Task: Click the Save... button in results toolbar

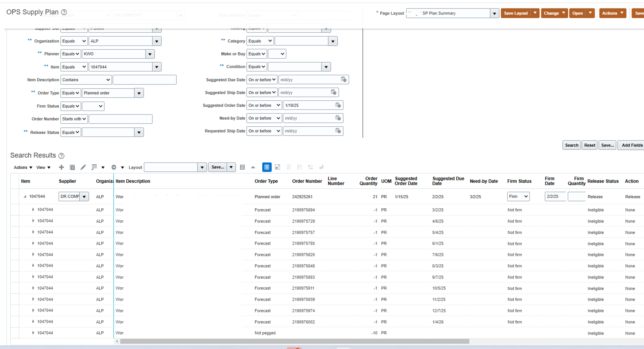Action: 218,167
